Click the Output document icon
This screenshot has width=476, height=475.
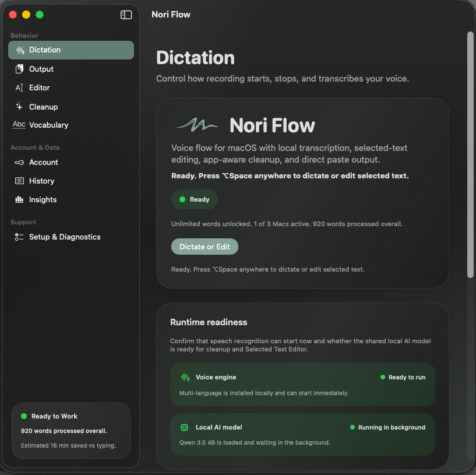coord(19,69)
